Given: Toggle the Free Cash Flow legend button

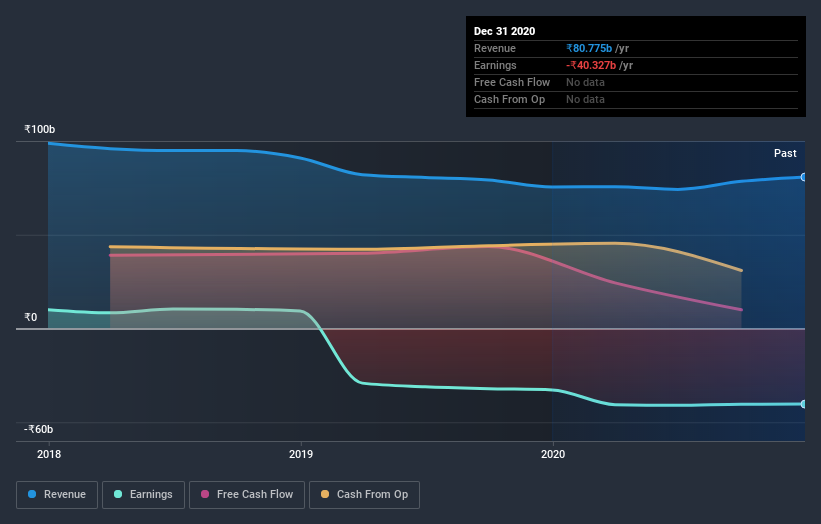Looking at the screenshot, I should [x=247, y=495].
